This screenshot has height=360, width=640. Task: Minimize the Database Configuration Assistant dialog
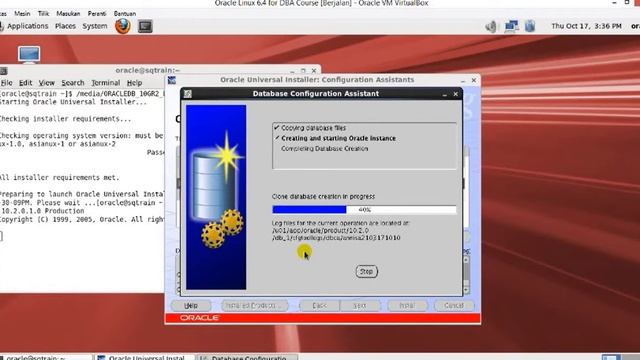tap(444, 94)
